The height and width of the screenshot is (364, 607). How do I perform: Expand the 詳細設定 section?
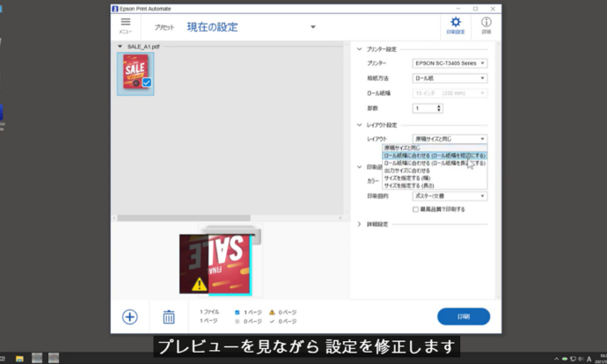[359, 224]
